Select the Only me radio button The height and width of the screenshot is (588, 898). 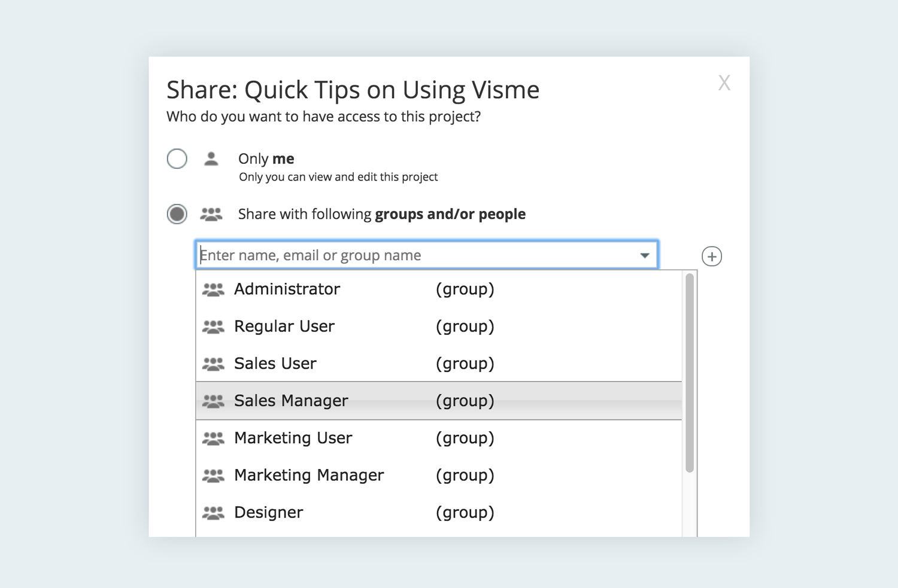(x=177, y=159)
